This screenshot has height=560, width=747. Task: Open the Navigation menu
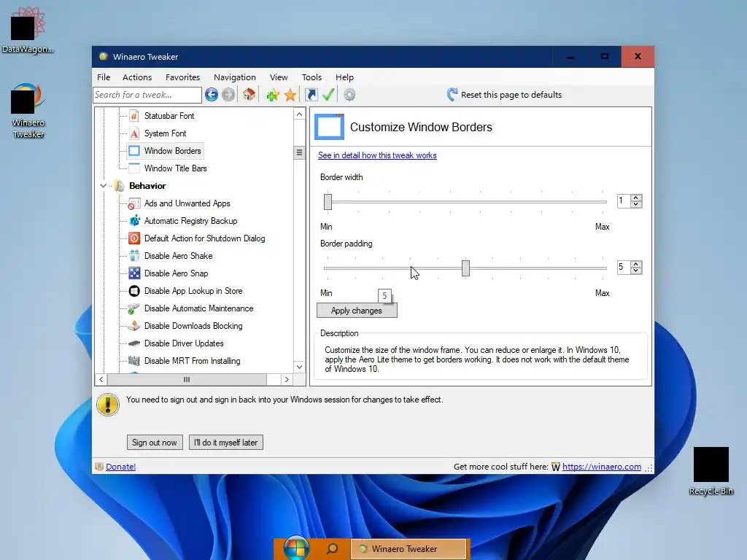tap(235, 77)
